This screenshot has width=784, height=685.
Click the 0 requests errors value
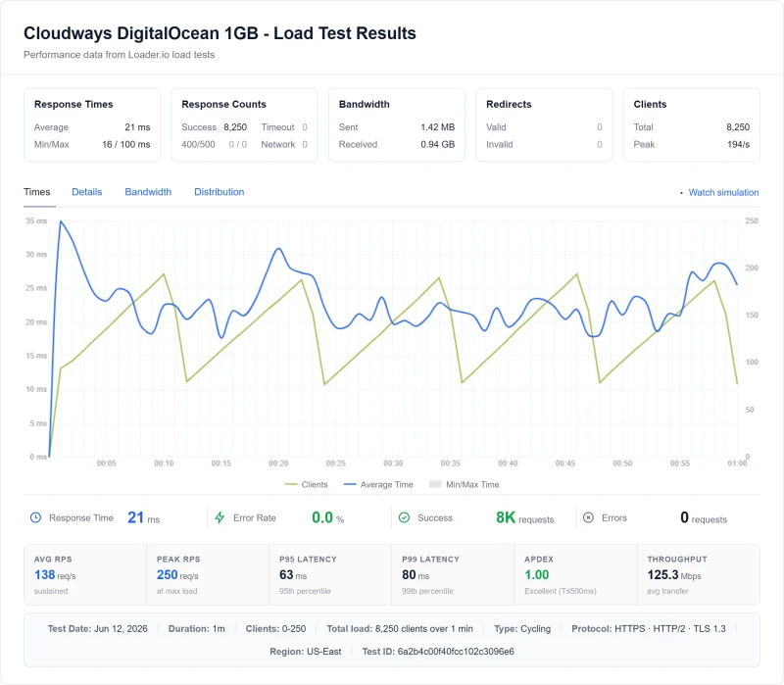tap(704, 517)
